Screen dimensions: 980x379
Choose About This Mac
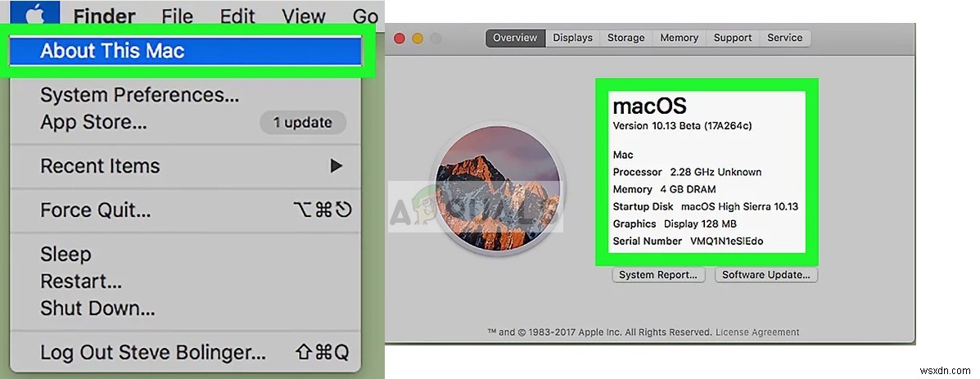185,52
